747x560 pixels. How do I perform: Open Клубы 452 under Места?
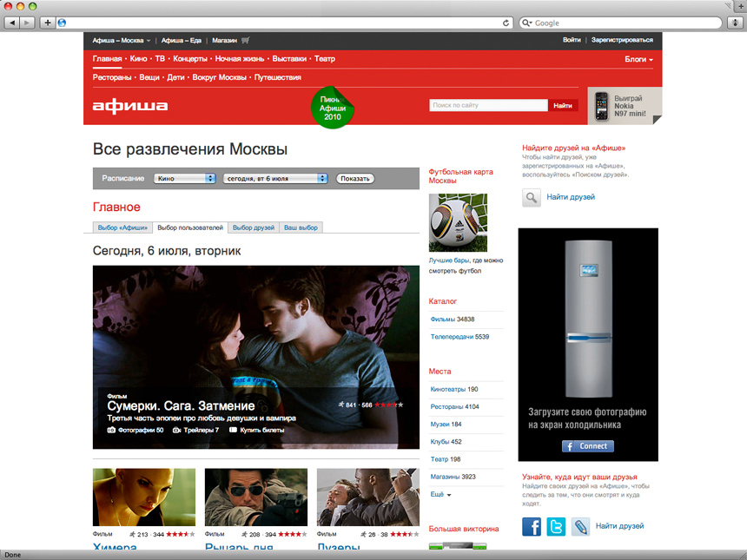446,441
